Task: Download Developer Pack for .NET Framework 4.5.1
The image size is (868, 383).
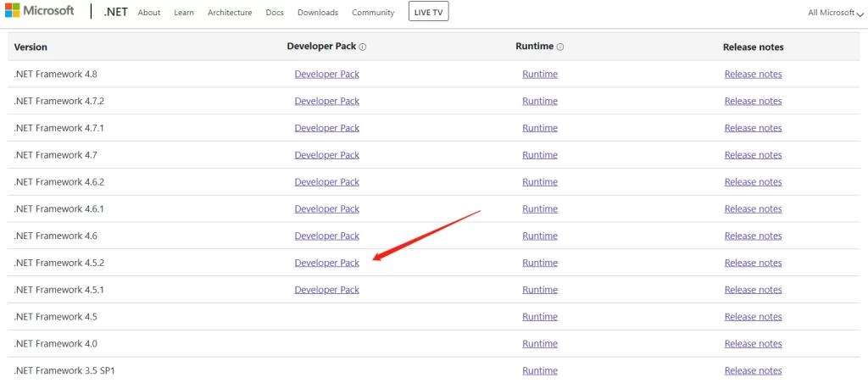Action: coord(326,290)
